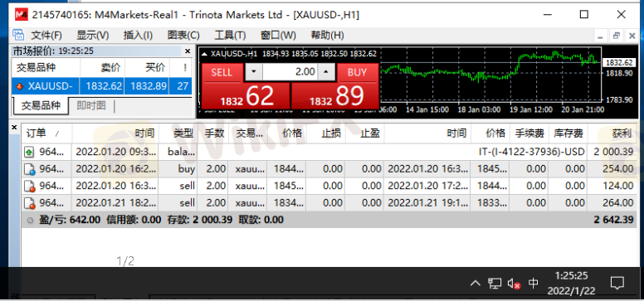Click the chart icon beside 文件 menu
The height and width of the screenshot is (301, 644).
[x=18, y=35]
